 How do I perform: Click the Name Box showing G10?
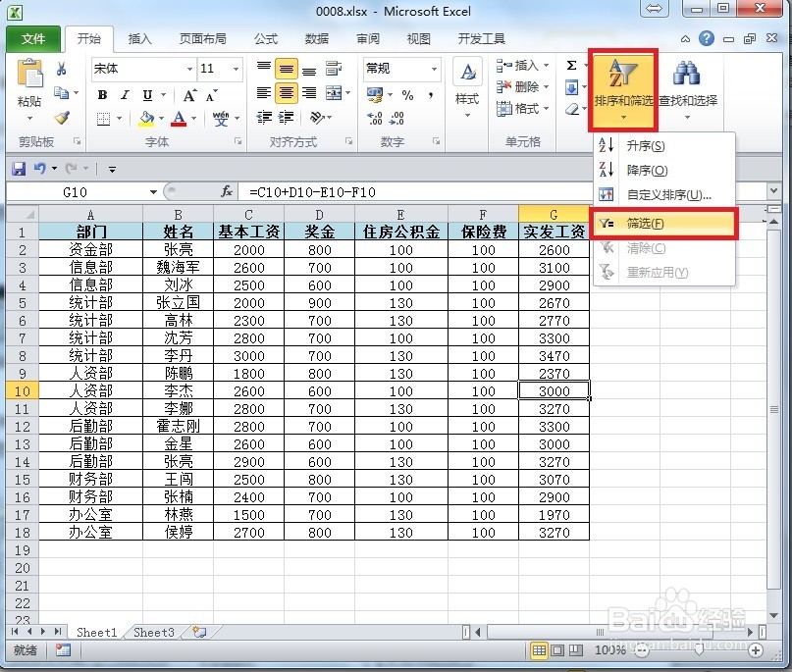coord(75,192)
